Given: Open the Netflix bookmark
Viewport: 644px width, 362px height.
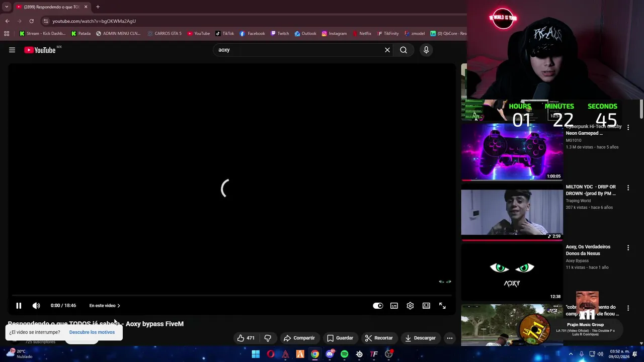Looking at the screenshot, I should tap(362, 34).
